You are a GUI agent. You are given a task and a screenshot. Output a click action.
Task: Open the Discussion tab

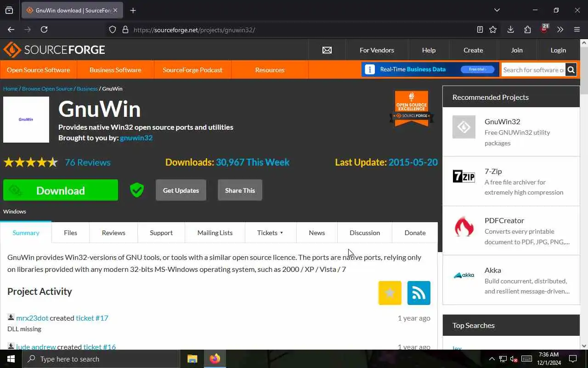coord(365,233)
